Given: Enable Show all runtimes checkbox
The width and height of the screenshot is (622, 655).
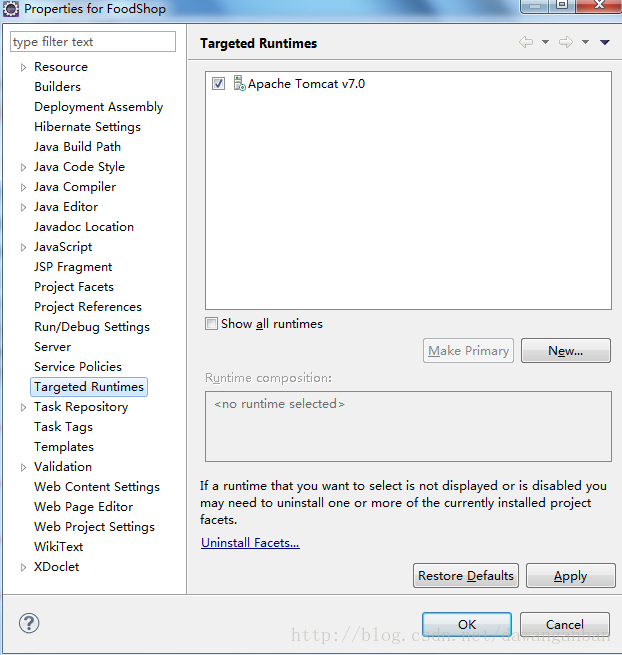Looking at the screenshot, I should 211,324.
